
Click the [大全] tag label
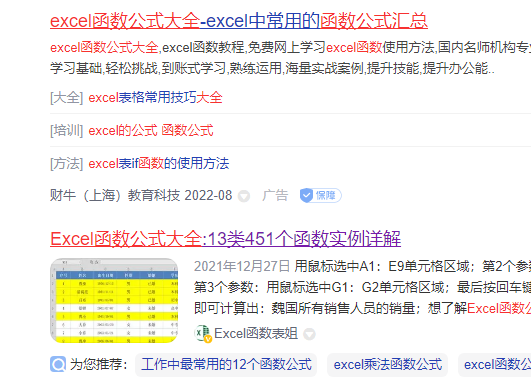point(66,98)
